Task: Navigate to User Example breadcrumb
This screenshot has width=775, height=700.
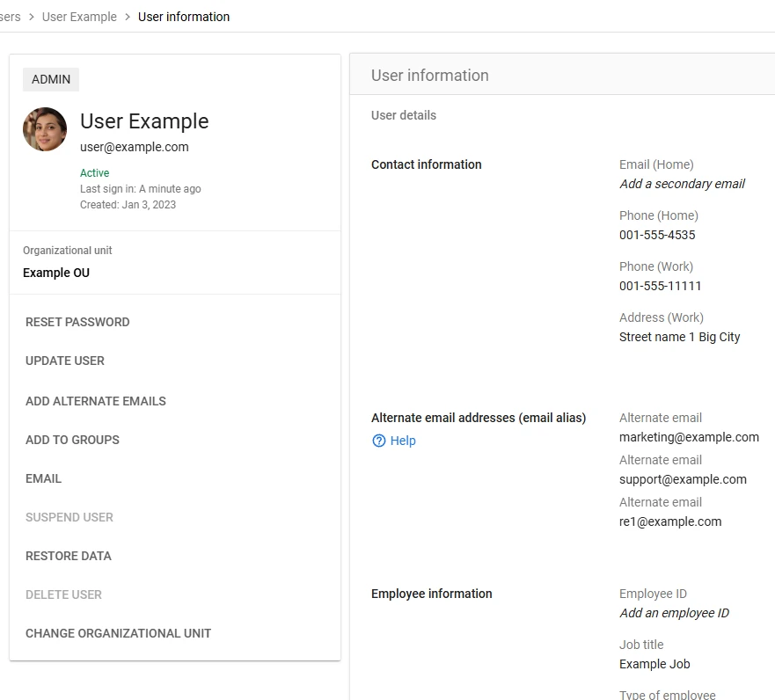Action: (79, 17)
